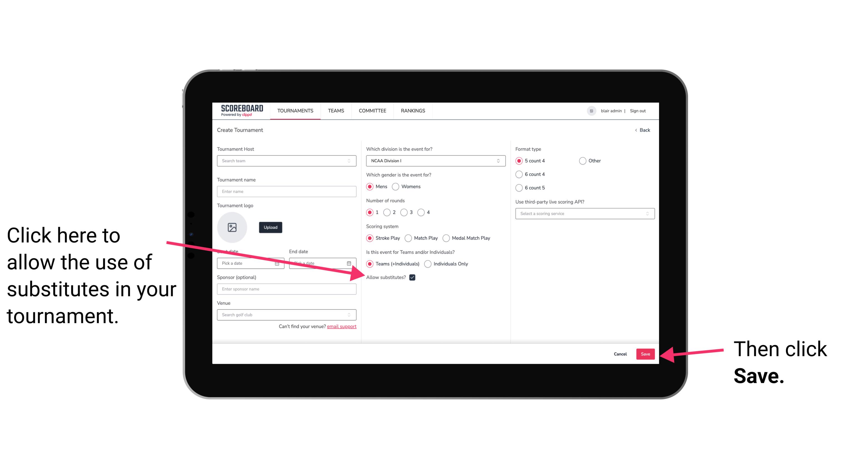
Task: Click the Save button
Action: point(646,353)
